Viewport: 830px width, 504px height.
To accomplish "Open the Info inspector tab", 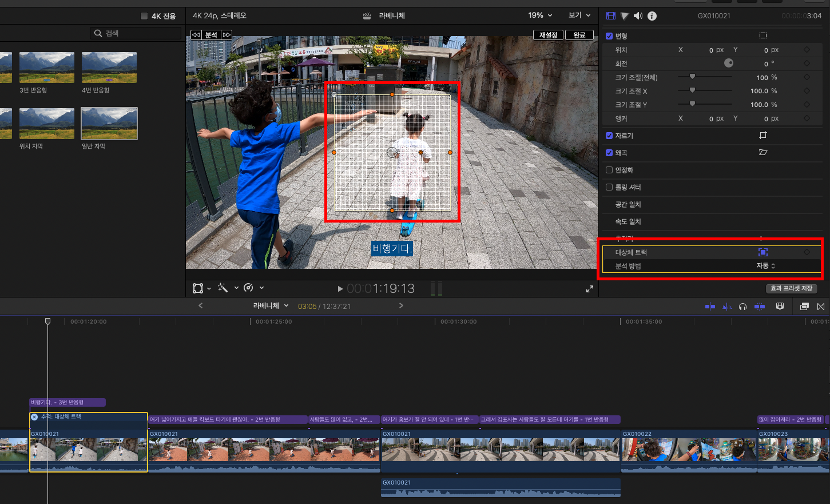I will tap(652, 16).
